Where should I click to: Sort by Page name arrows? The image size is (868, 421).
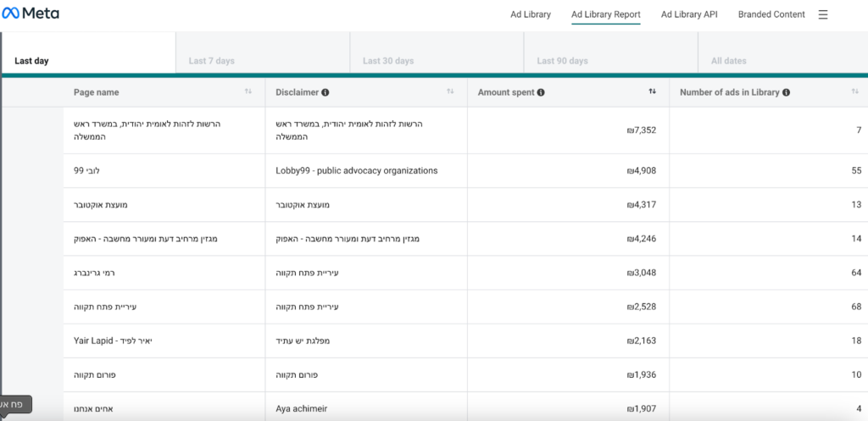[248, 91]
